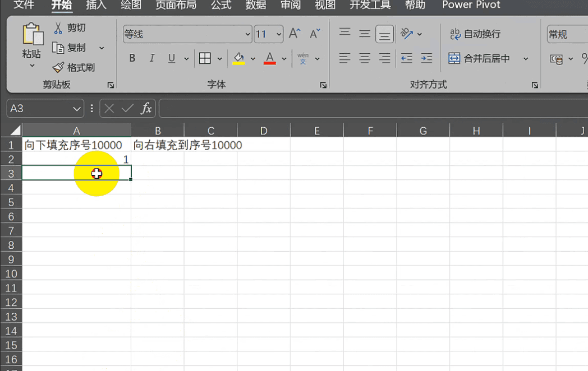Switch to the 插入 Insert tab
The height and width of the screenshot is (371, 588).
(96, 5)
